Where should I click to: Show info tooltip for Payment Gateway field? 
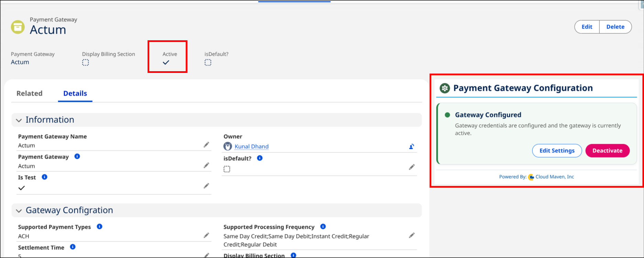pos(77,156)
